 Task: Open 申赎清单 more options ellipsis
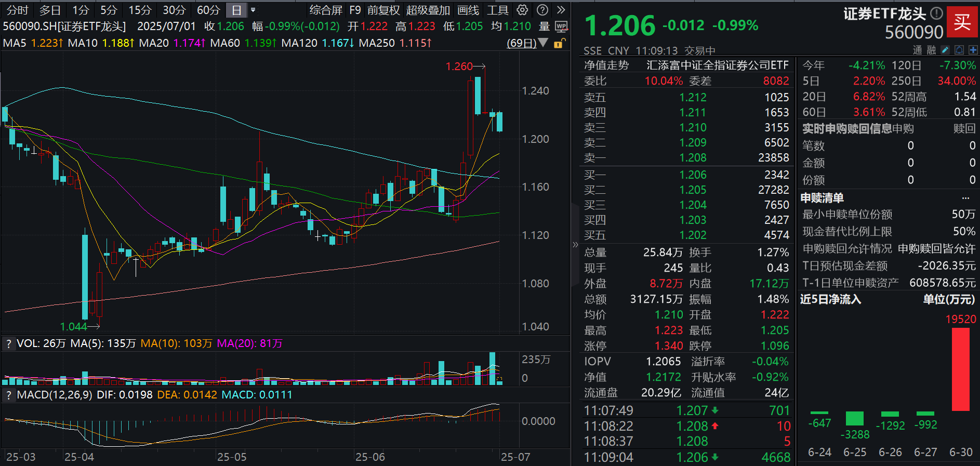coord(965,198)
